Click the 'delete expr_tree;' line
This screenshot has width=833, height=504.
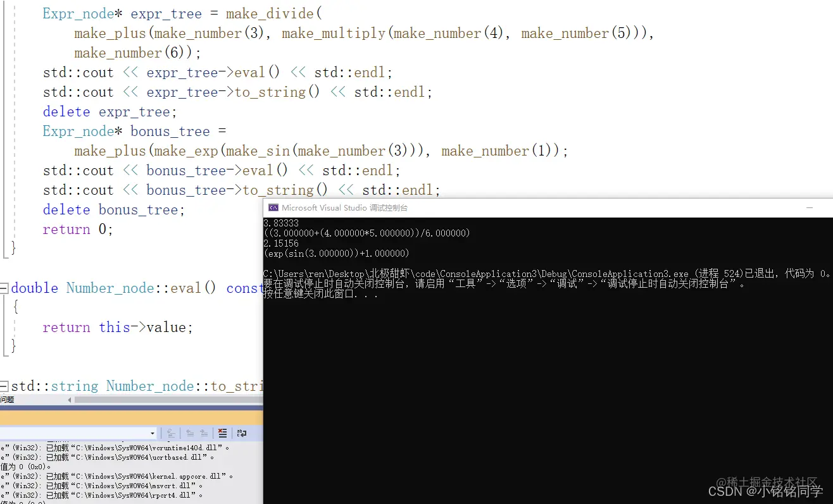click(x=110, y=111)
